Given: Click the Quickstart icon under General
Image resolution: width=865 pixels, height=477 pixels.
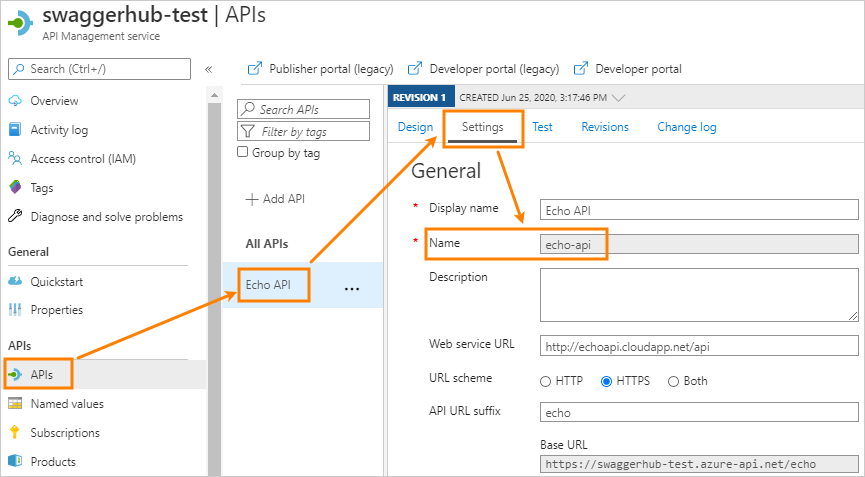Looking at the screenshot, I should 15,281.
